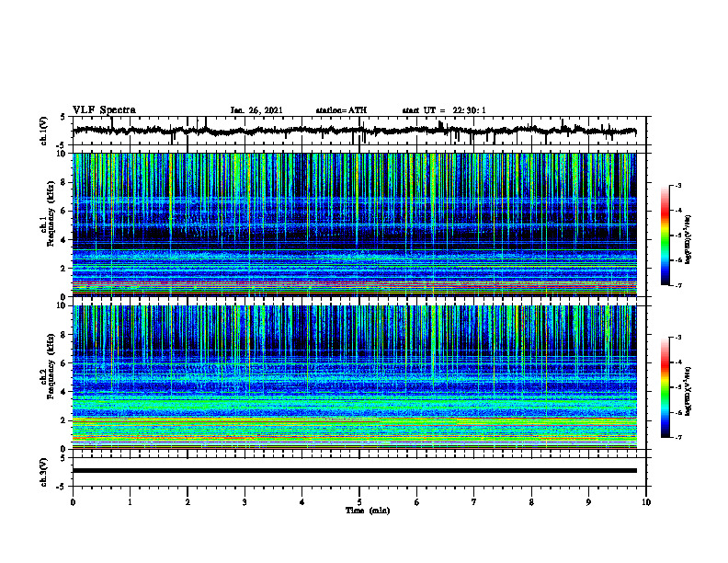Click the "5" tick on ch.1(V) axis
This screenshot has width=728, height=563.
[63, 118]
